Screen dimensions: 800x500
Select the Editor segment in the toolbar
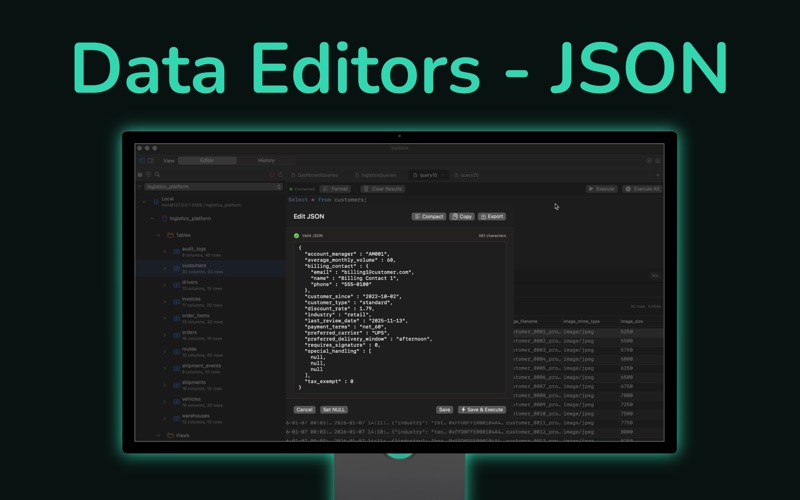[207, 160]
